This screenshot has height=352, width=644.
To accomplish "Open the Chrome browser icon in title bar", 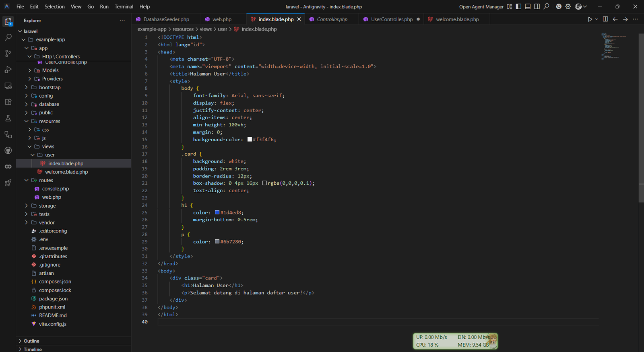I will (559, 6).
